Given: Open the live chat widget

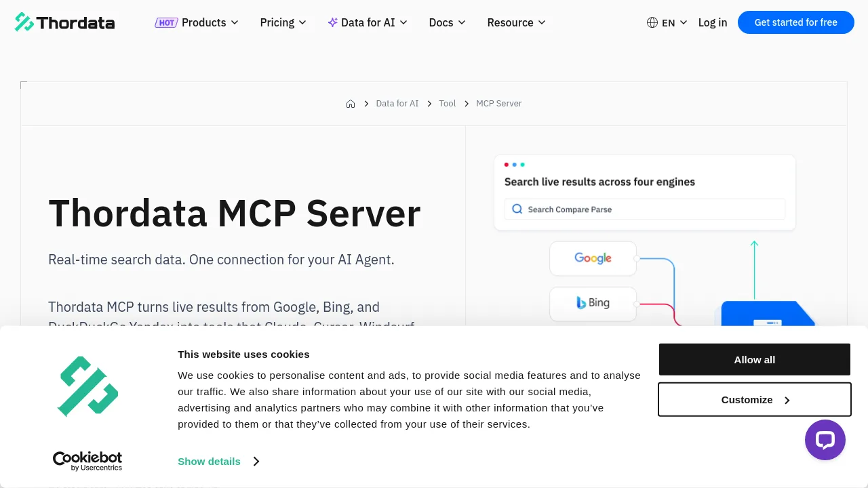Looking at the screenshot, I should click(825, 440).
